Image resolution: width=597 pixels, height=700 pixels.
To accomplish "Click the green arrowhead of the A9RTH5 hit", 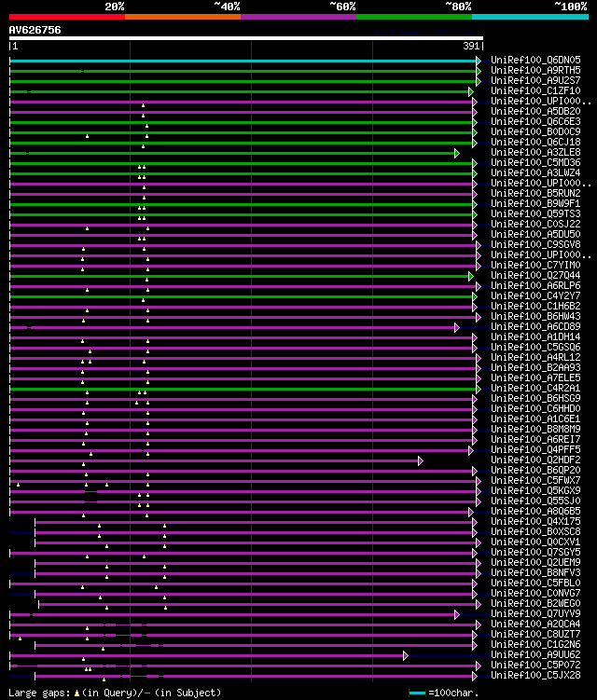I will [x=479, y=71].
